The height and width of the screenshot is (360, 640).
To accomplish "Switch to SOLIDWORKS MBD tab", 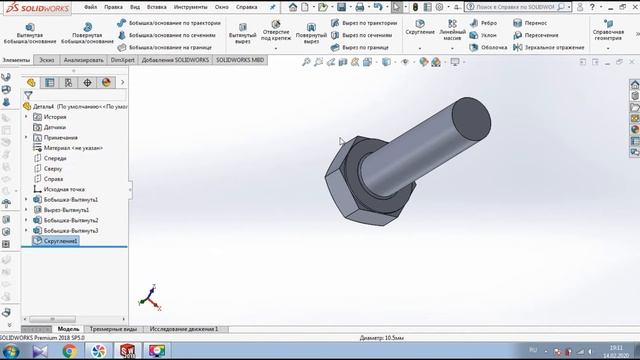I will [240, 60].
